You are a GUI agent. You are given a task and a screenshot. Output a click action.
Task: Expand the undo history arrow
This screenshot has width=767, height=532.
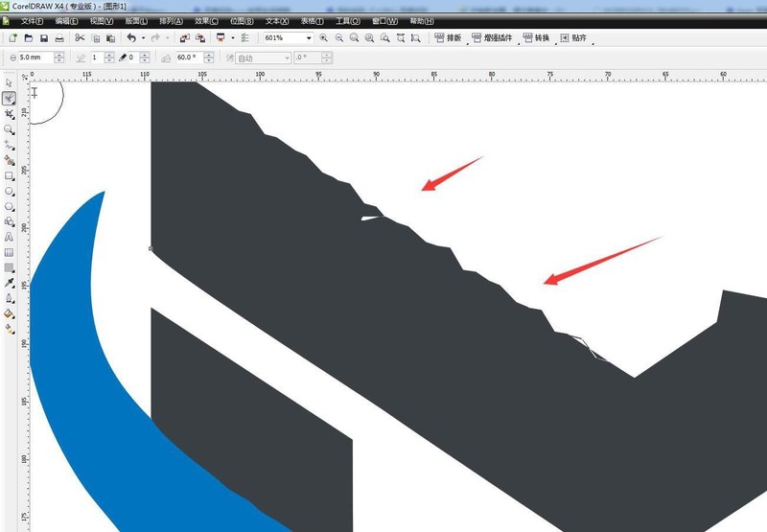(x=143, y=37)
